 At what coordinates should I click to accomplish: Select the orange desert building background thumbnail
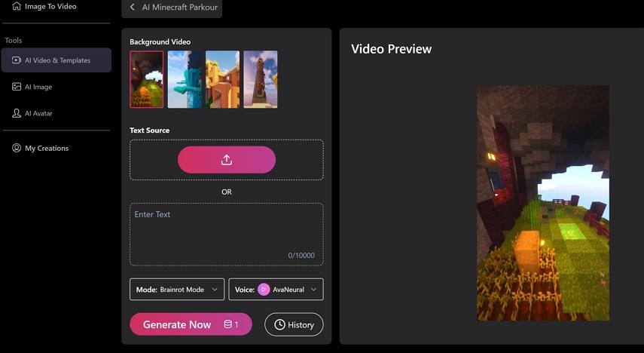coord(223,79)
